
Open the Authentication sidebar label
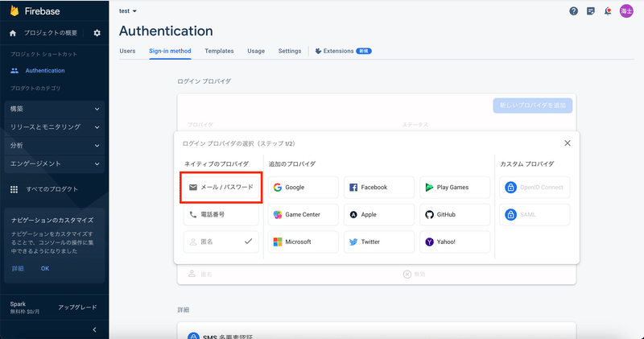(x=45, y=71)
